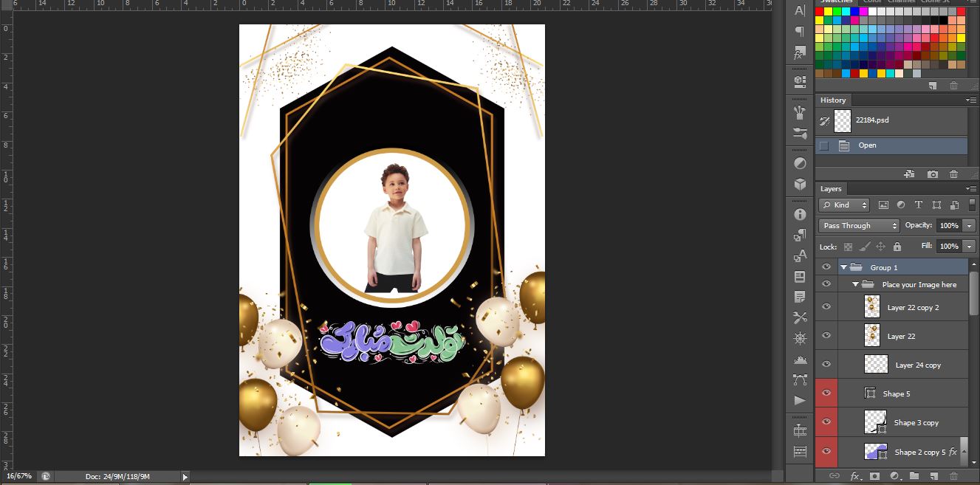
Task: Open the Styles fx panel icon
Action: point(799,54)
